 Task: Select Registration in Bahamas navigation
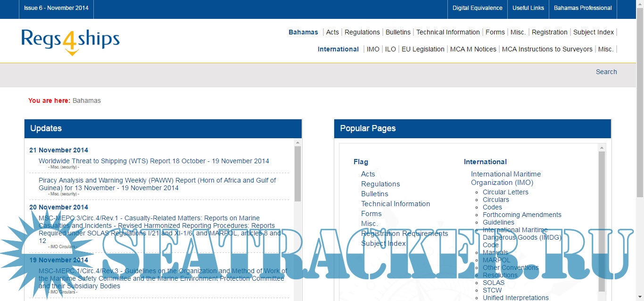[549, 32]
